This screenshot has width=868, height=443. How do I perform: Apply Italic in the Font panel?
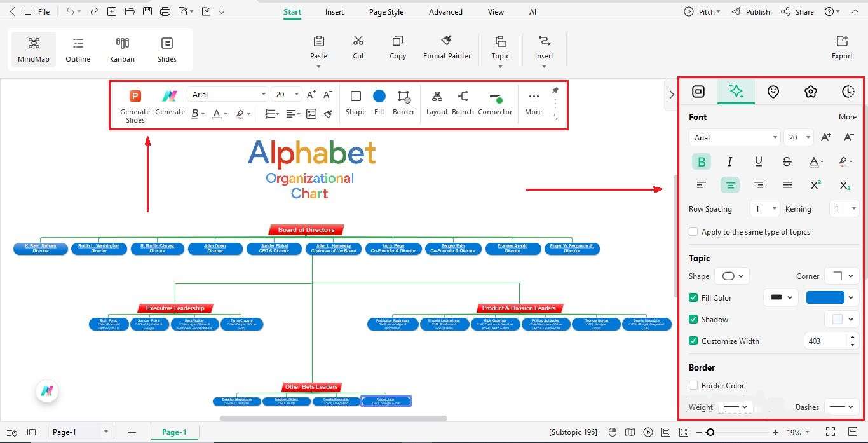tap(729, 161)
